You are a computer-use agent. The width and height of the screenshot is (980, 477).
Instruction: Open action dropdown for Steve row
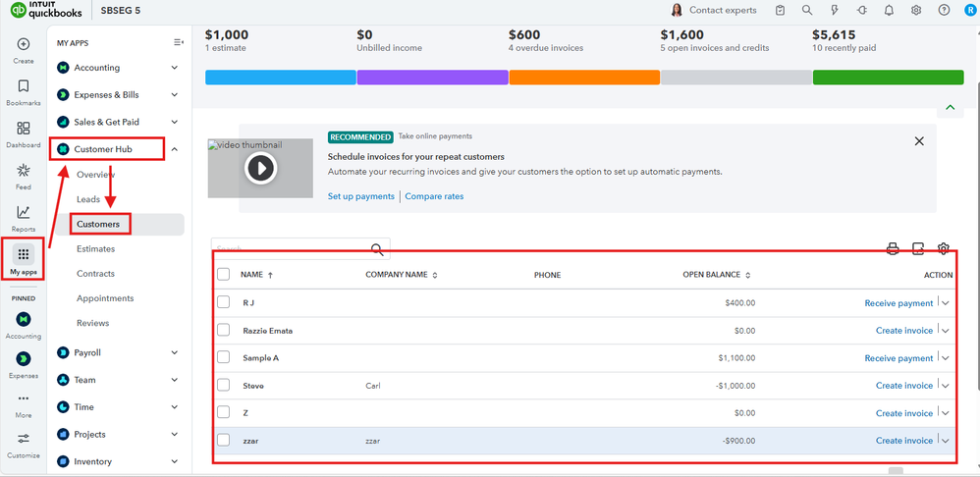click(x=946, y=386)
